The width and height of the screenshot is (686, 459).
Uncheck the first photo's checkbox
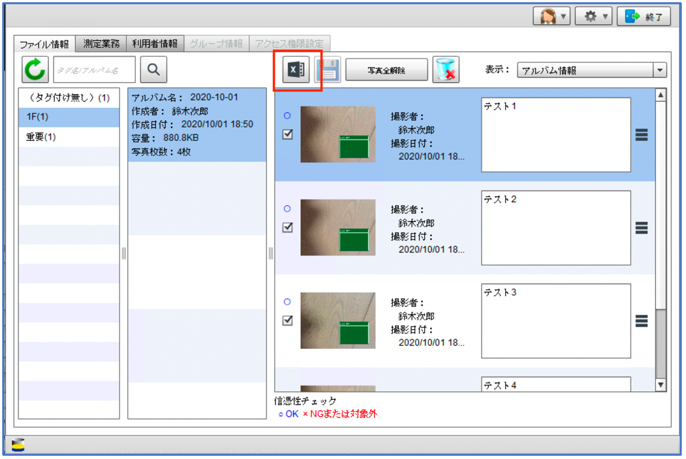click(x=288, y=134)
